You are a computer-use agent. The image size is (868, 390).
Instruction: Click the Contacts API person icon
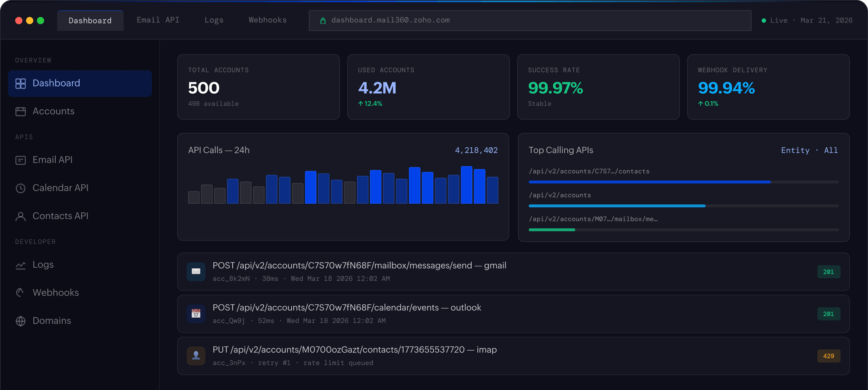(21, 216)
